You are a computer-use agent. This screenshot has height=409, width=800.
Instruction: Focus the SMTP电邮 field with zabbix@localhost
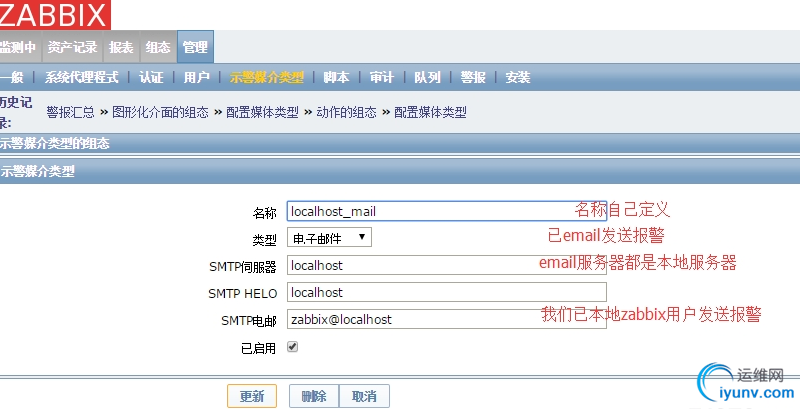click(446, 319)
